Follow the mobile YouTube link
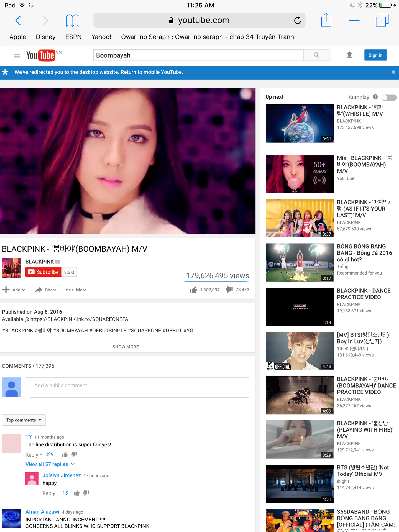This screenshot has height=532, width=399. (x=162, y=72)
